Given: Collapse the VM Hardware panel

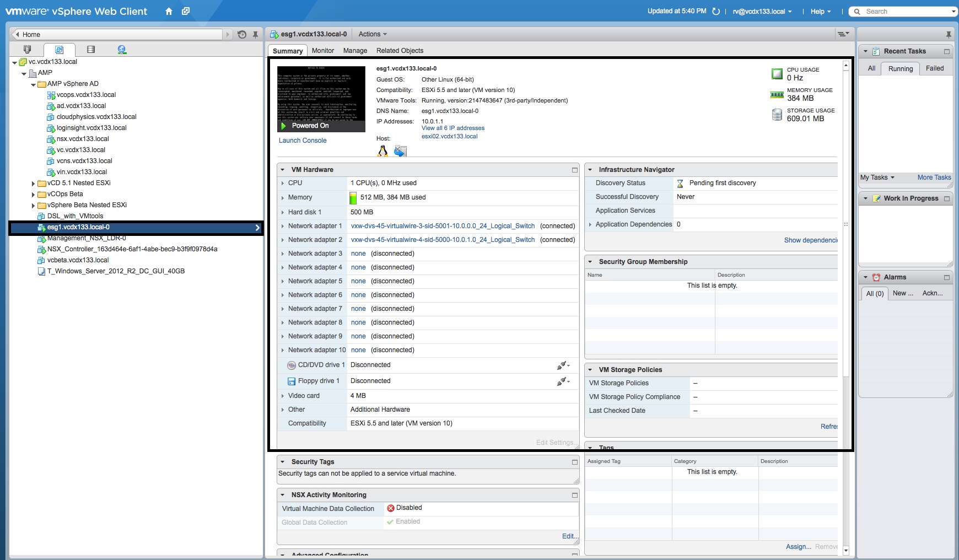Looking at the screenshot, I should [x=283, y=170].
